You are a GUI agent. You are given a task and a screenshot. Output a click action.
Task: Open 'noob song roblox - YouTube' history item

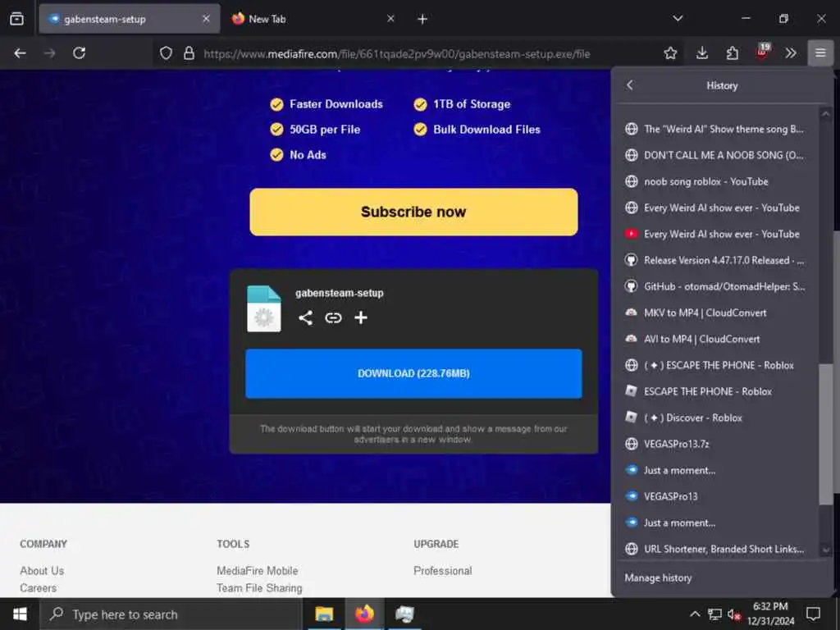click(718, 181)
